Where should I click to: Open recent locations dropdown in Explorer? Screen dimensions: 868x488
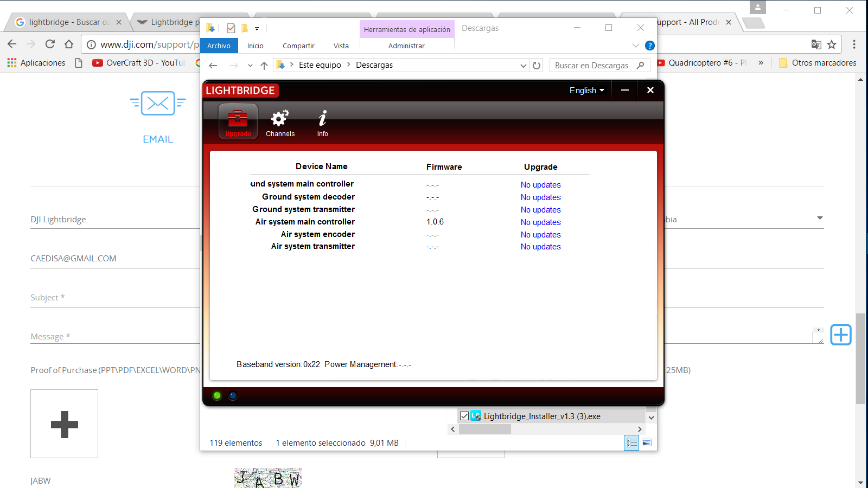250,66
